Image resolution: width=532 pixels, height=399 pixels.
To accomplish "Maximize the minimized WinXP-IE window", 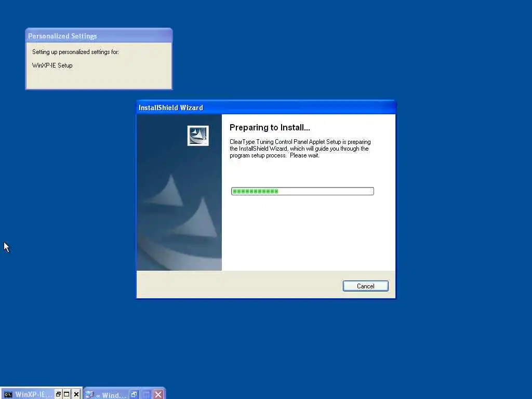I will [x=67, y=394].
